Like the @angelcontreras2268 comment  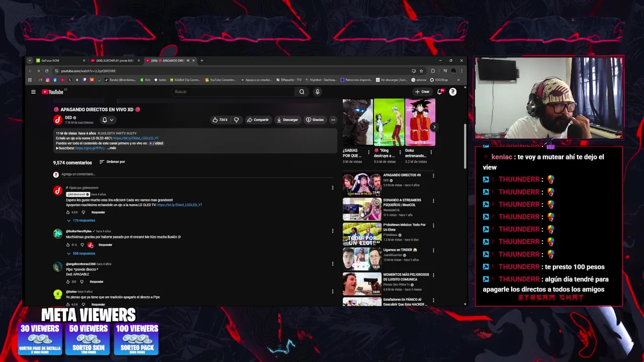point(68,282)
